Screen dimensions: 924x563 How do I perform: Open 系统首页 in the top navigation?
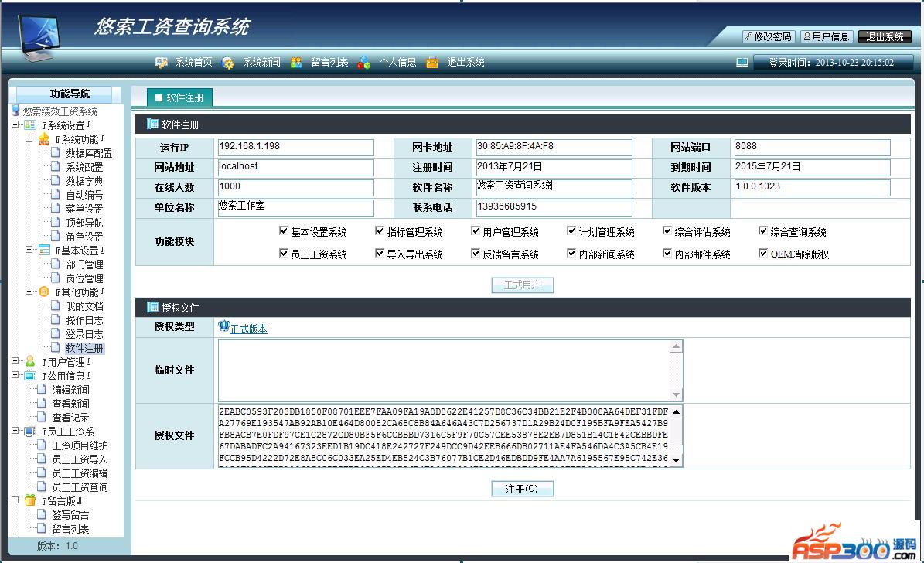[193, 63]
